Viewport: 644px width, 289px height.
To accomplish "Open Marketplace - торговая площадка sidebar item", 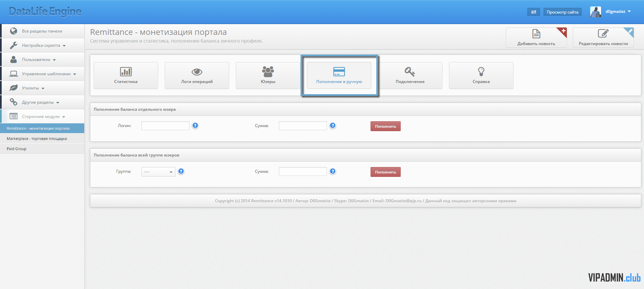I will pos(42,139).
